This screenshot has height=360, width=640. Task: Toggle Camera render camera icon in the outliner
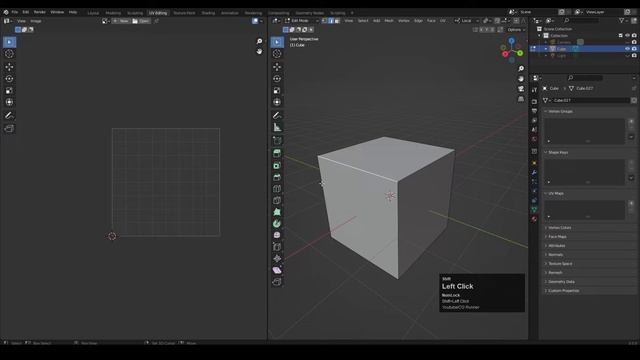pyautogui.click(x=634, y=42)
